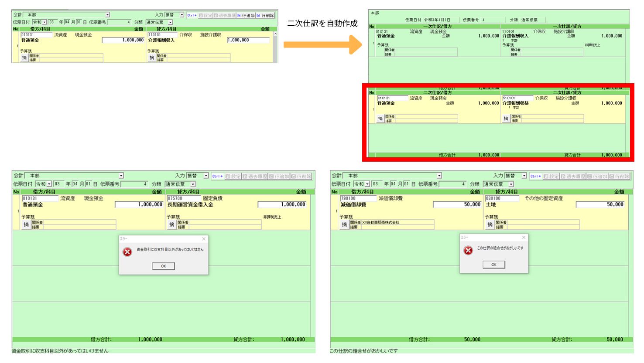Click 二次仕訳/貸方 header in highlighted panel
Viewport: 644px width, 363px height.
567,93
